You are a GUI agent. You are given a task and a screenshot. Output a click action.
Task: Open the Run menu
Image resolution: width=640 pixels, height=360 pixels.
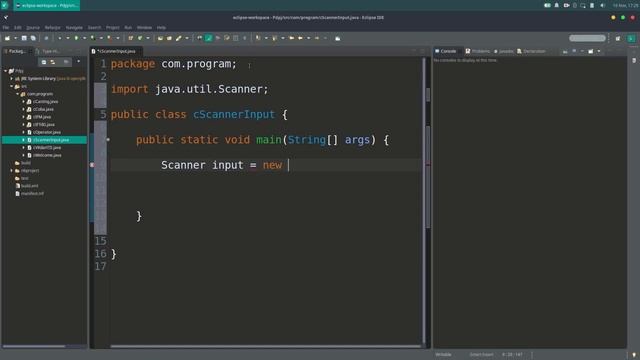click(x=128, y=28)
